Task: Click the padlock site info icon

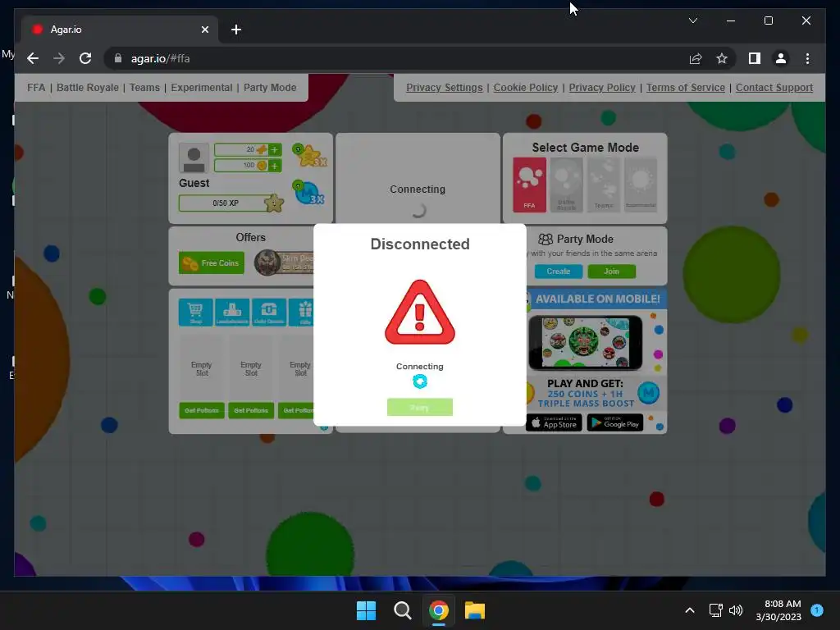Action: click(118, 58)
